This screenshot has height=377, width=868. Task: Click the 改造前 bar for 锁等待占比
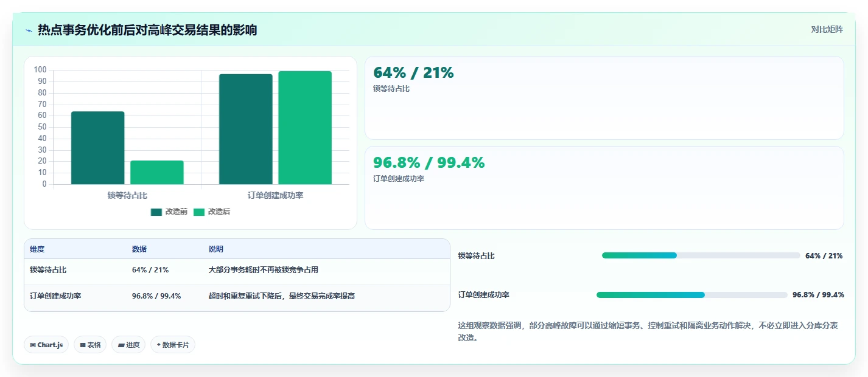97,148
